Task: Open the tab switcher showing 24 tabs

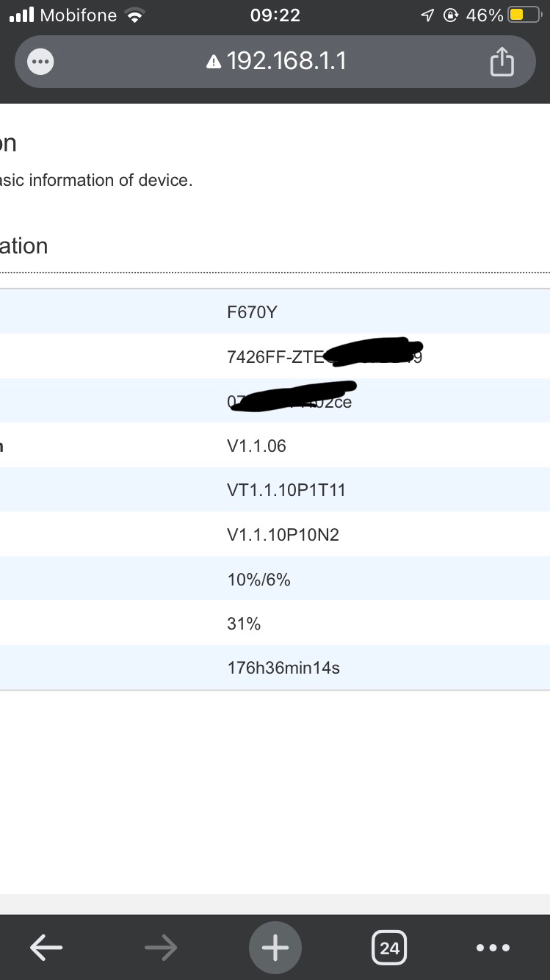Action: point(389,948)
